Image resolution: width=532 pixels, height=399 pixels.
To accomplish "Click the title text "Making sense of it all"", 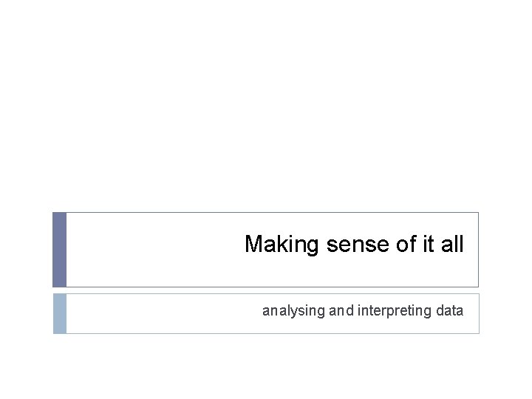I will pos(354,245).
